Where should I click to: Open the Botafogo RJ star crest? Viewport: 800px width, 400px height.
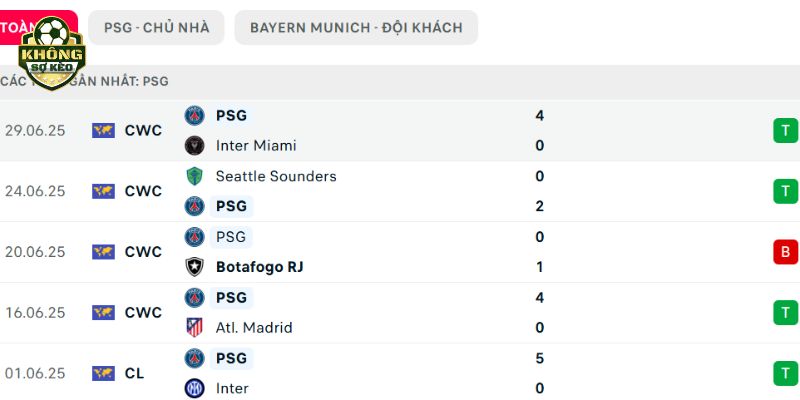194,267
